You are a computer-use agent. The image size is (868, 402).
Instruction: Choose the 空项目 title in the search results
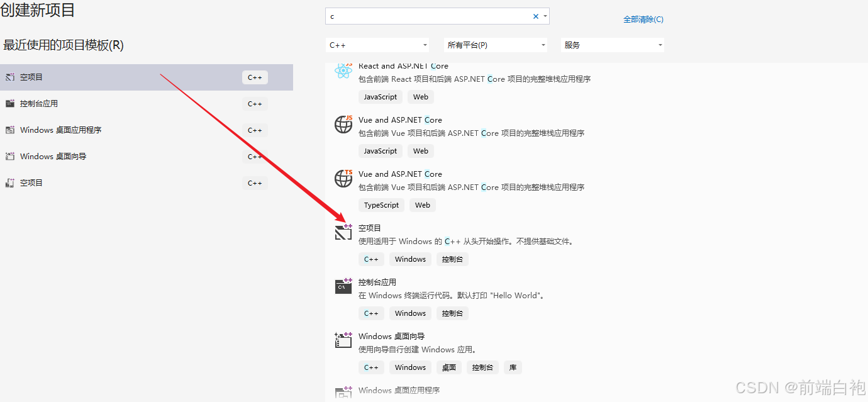370,228
